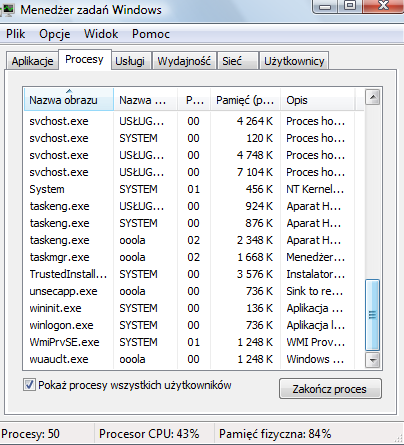Sort by the CPU 'P...' column header
This screenshot has width=404, height=445.
pyautogui.click(x=194, y=100)
